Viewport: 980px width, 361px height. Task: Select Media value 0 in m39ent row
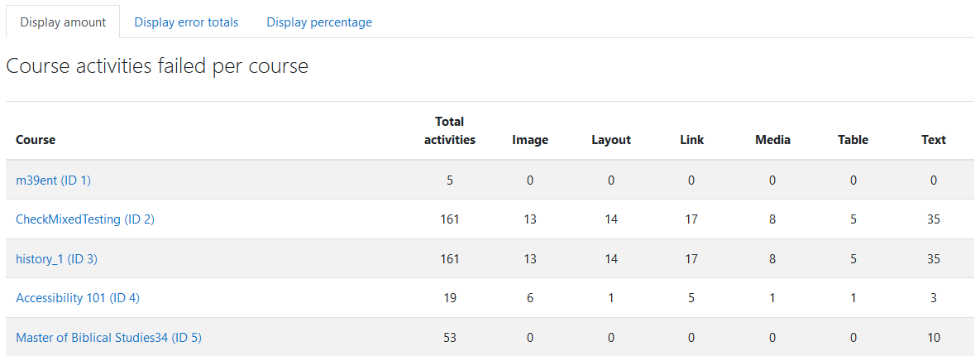pyautogui.click(x=772, y=180)
